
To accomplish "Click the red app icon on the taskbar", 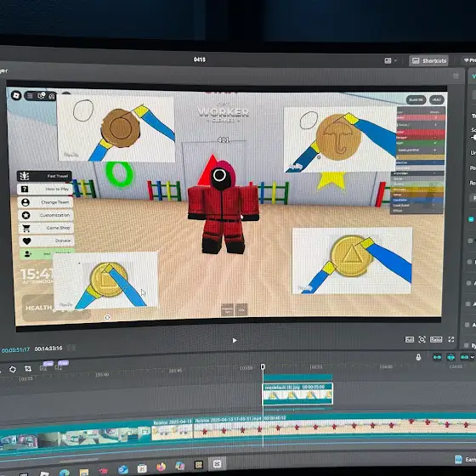I will (x=104, y=471).
